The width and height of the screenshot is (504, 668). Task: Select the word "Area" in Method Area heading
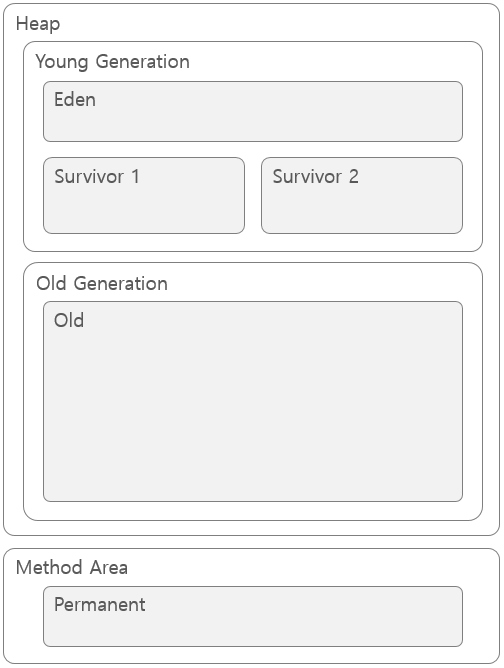(109, 567)
